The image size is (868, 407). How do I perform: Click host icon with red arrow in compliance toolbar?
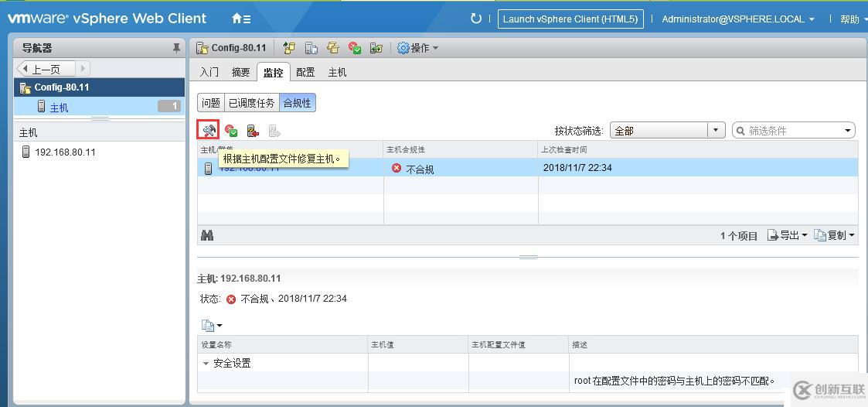coord(253,131)
